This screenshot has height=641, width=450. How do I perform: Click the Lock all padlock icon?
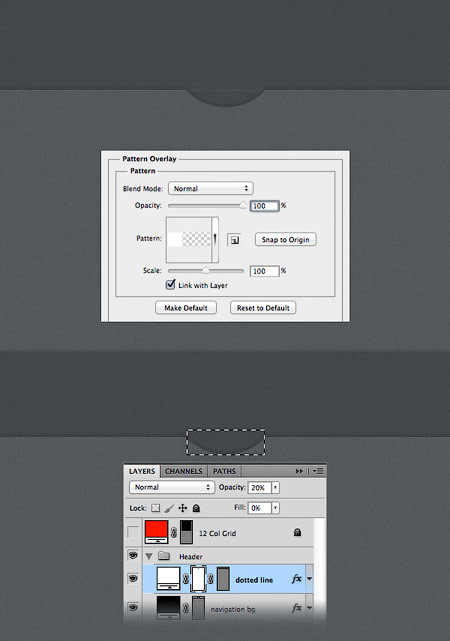coord(196,508)
